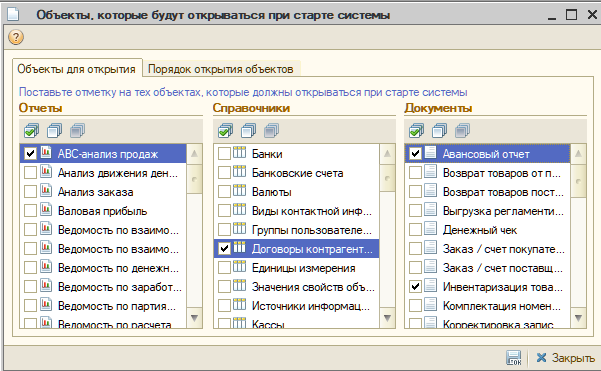Uncheck the ABC-анализ продаж checkbox
Image resolution: width=601 pixels, height=371 pixels.
[x=30, y=154]
